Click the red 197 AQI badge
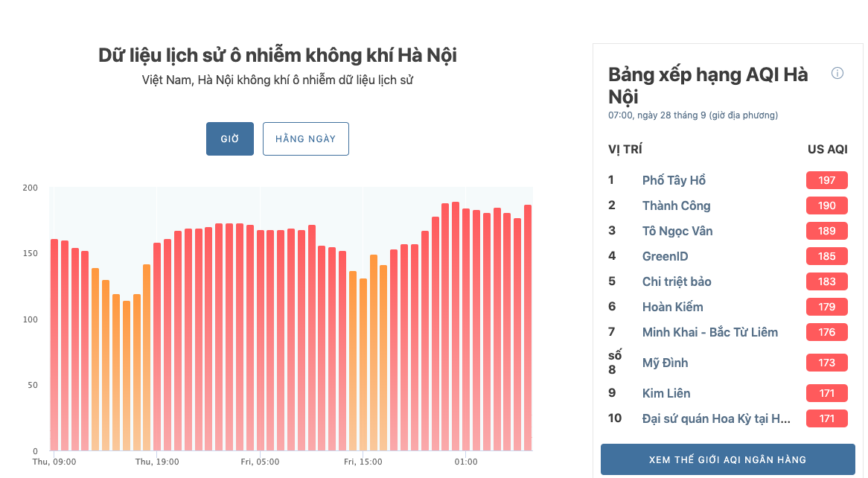 (826, 180)
